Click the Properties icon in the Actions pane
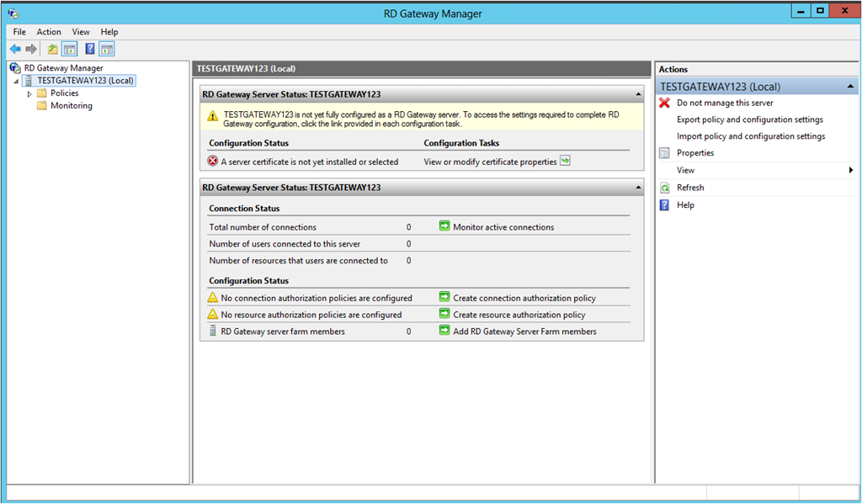Screen dimensions: 862x504 (x=665, y=153)
